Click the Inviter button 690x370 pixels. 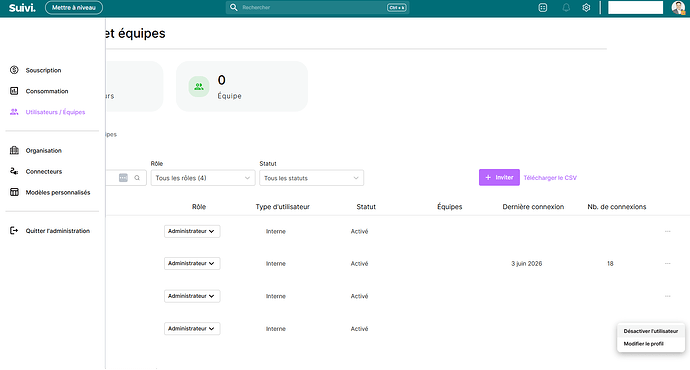click(x=499, y=177)
